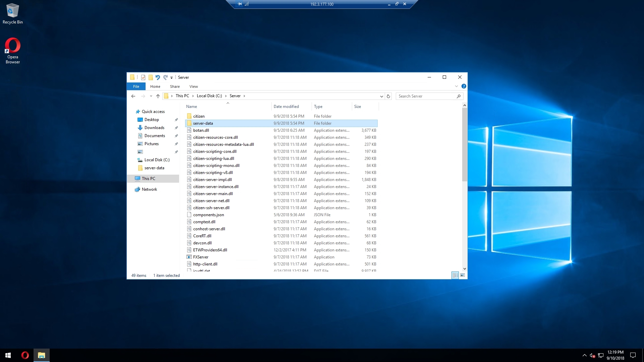Open the Opera icon in the taskbar
This screenshot has width=644, height=362.
[25, 355]
